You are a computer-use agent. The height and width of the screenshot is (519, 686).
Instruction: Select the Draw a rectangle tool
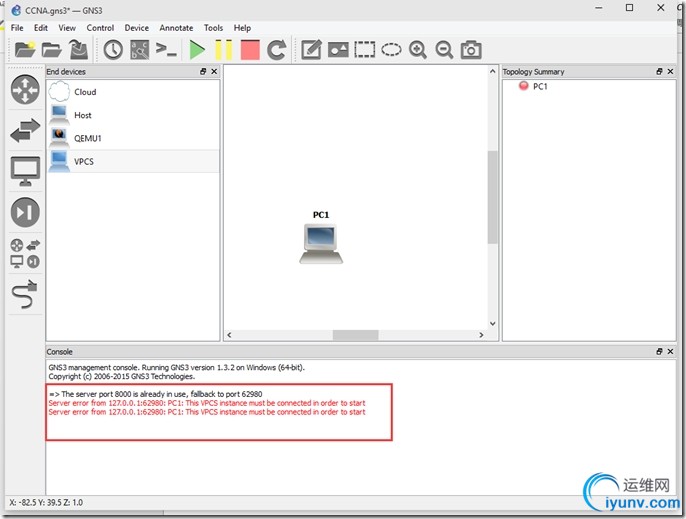click(364, 49)
